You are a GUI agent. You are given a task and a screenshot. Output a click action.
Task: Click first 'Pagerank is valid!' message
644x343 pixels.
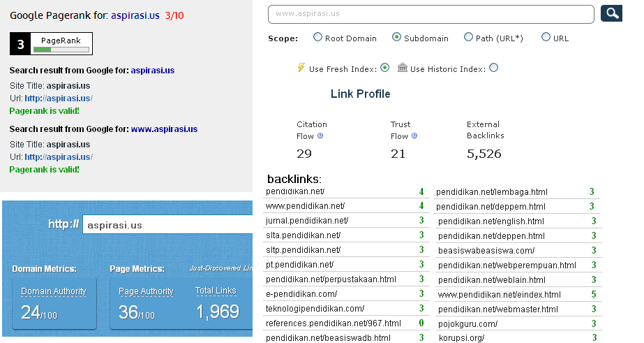(x=45, y=111)
